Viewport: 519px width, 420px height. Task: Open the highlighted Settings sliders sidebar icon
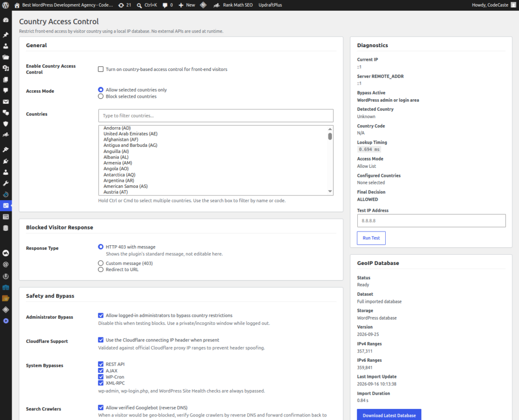pos(6,206)
